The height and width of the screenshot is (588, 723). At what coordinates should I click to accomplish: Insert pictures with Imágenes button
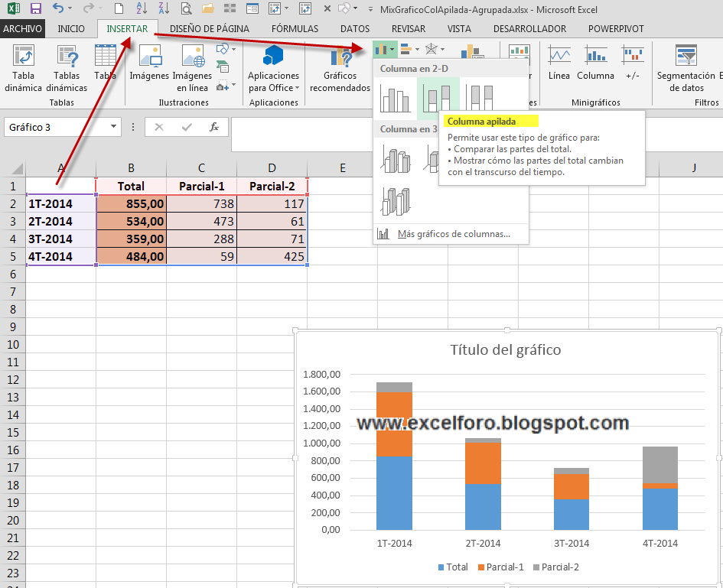tap(149, 63)
